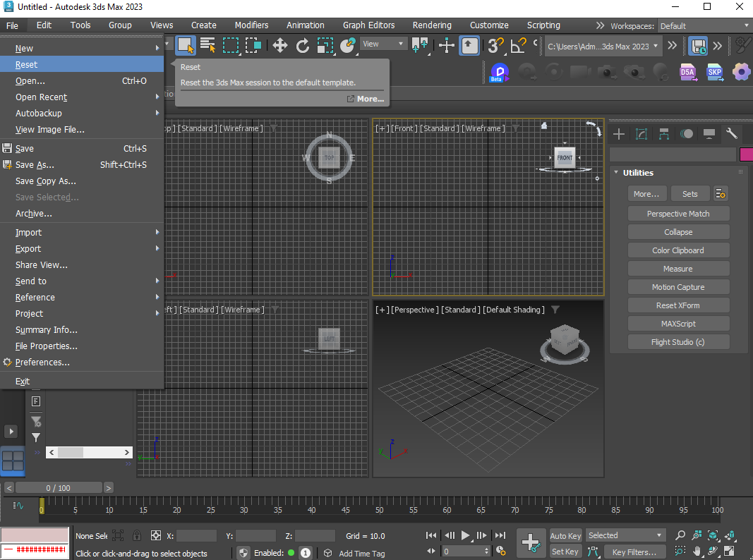The height and width of the screenshot is (560, 753).
Task: Click Key Filters... button
Action: (x=634, y=552)
